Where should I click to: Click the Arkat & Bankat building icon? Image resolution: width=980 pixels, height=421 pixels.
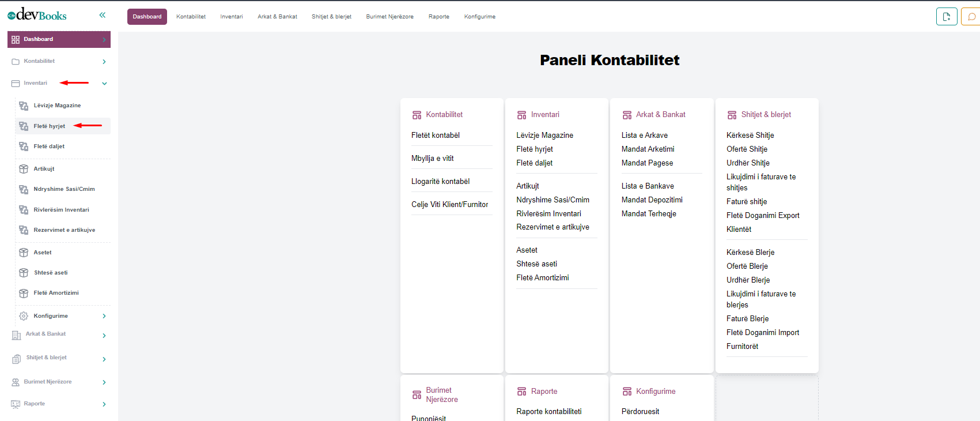16,335
